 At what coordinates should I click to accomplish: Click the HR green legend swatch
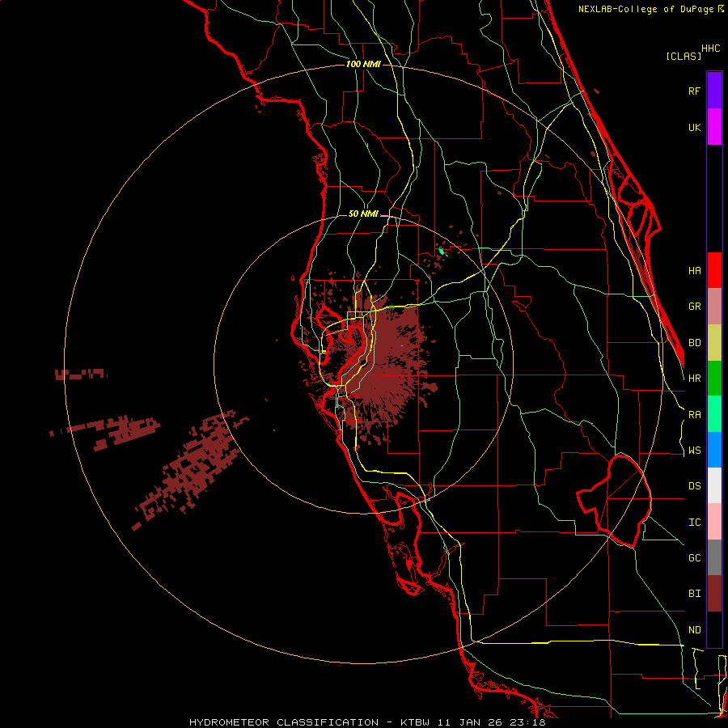tap(714, 379)
